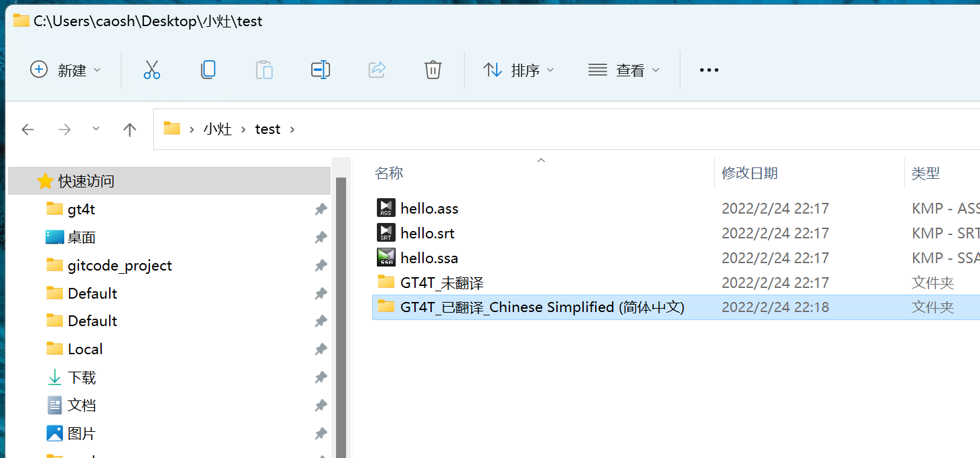Delete the selected folder with trash icon

(432, 69)
